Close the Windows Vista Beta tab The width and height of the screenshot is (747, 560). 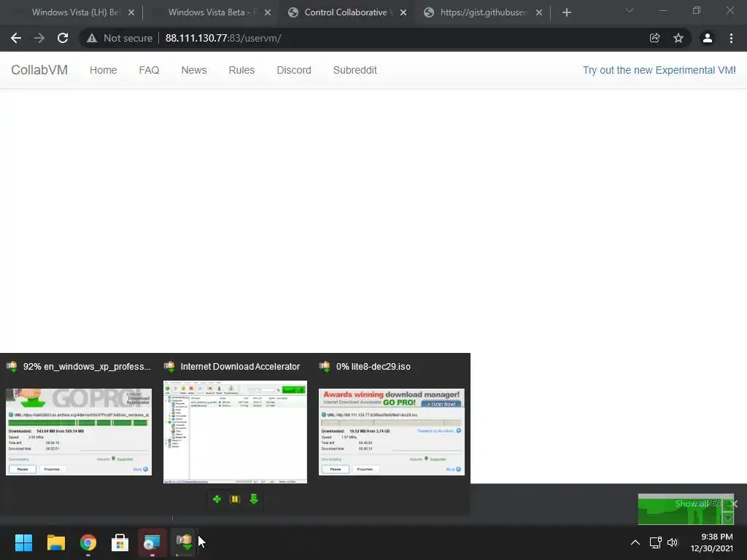pos(268,12)
